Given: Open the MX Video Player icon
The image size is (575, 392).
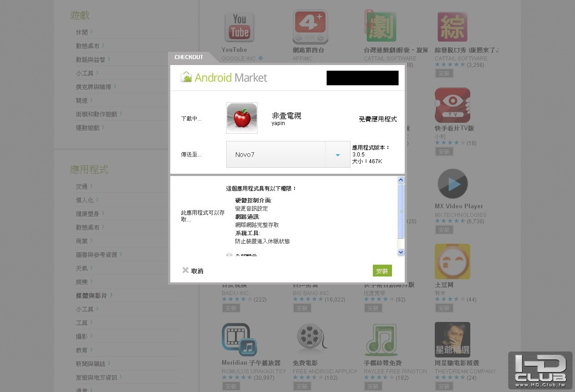Looking at the screenshot, I should click(x=453, y=184).
